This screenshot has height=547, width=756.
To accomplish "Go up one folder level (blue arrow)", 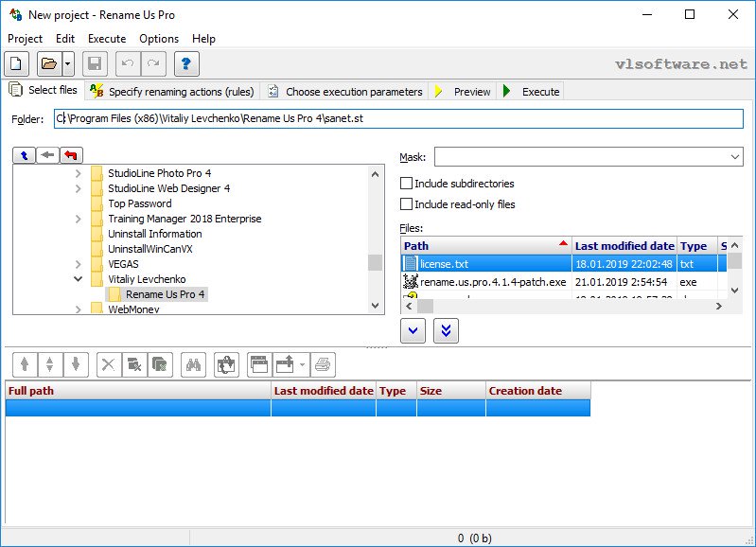I will 24,155.
